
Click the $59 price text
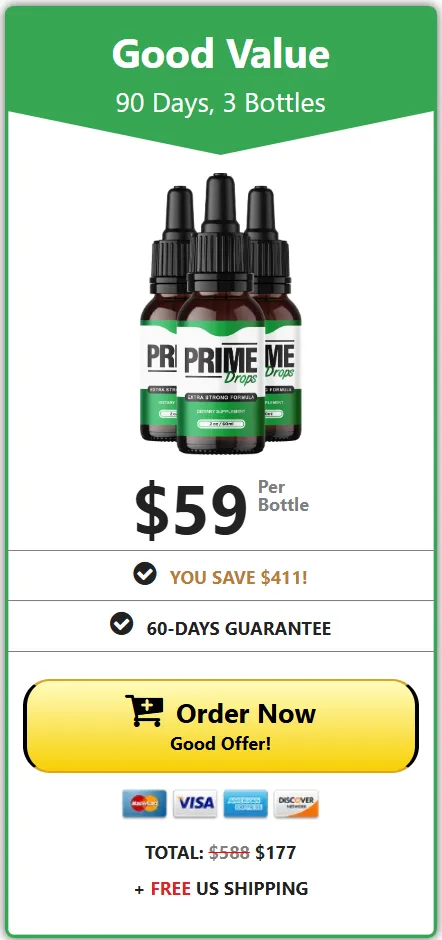click(x=191, y=510)
